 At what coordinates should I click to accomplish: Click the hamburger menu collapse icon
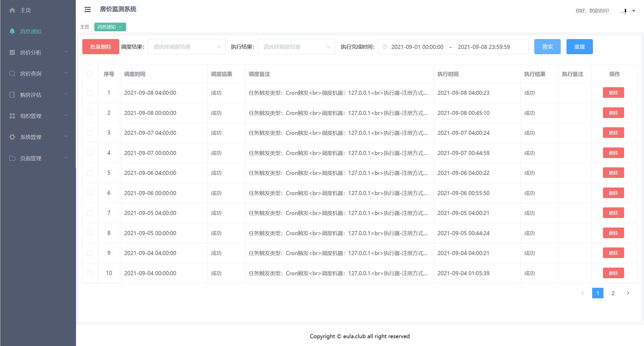coord(87,10)
